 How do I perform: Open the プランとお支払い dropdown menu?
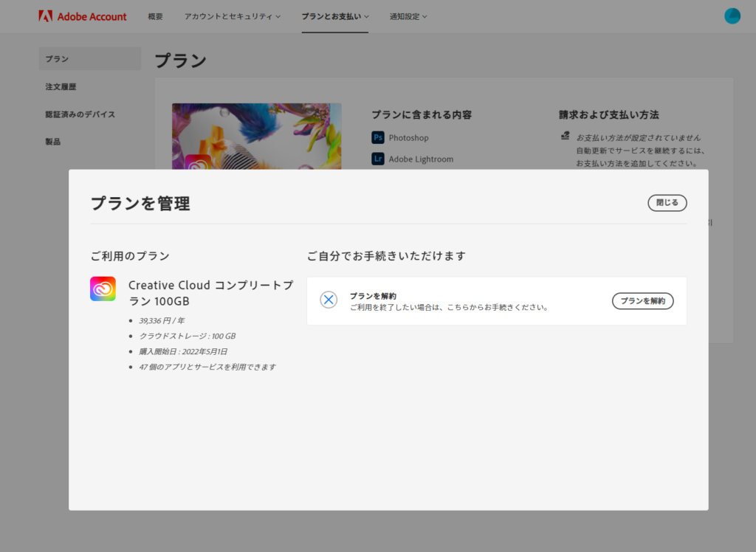pyautogui.click(x=334, y=15)
